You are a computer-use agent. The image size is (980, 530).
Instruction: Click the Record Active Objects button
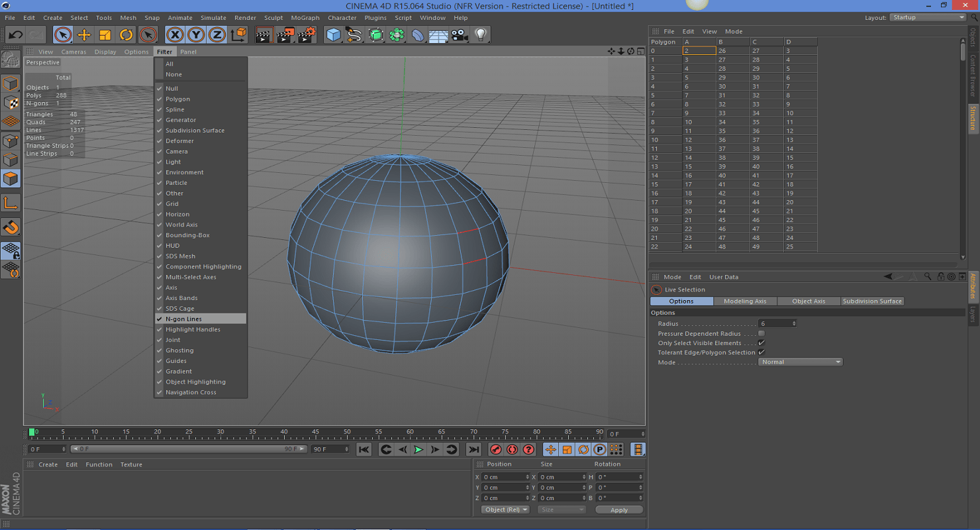pos(496,449)
